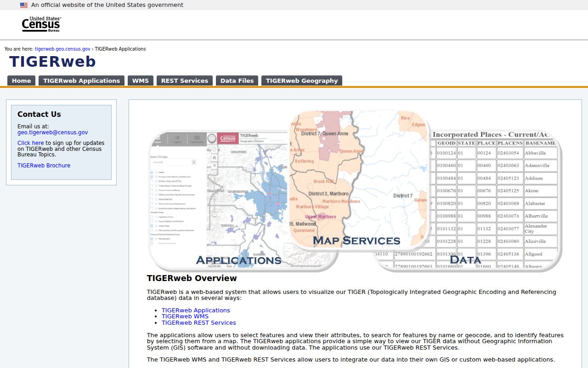Open the Data Files tab
The width and height of the screenshot is (588, 368).
pos(237,80)
